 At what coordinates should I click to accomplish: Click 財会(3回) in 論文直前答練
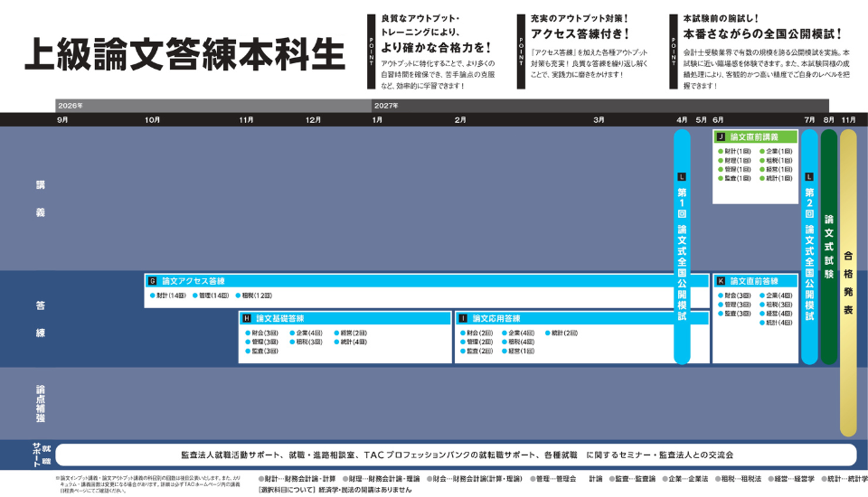734,295
